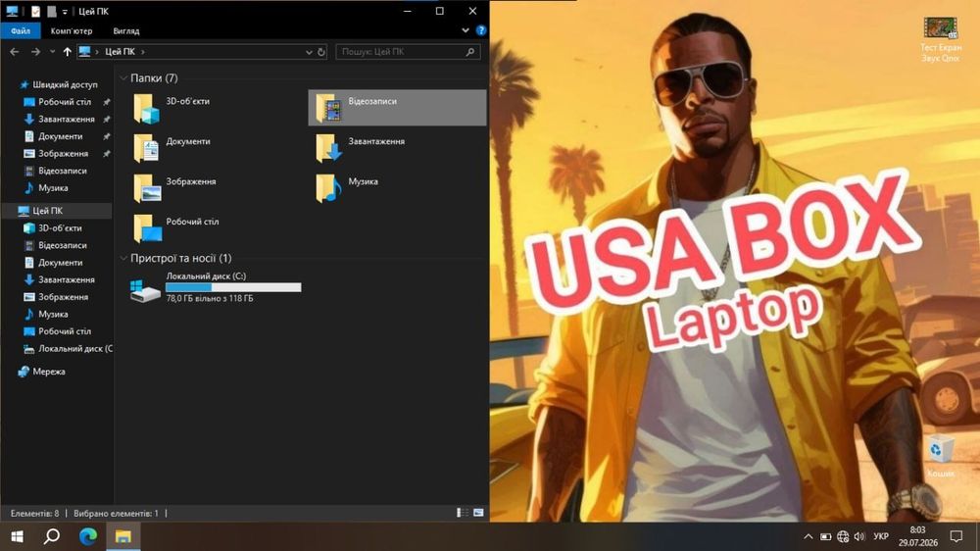
Task: Open Відеозаписи under Цей ПК tree
Action: point(63,245)
